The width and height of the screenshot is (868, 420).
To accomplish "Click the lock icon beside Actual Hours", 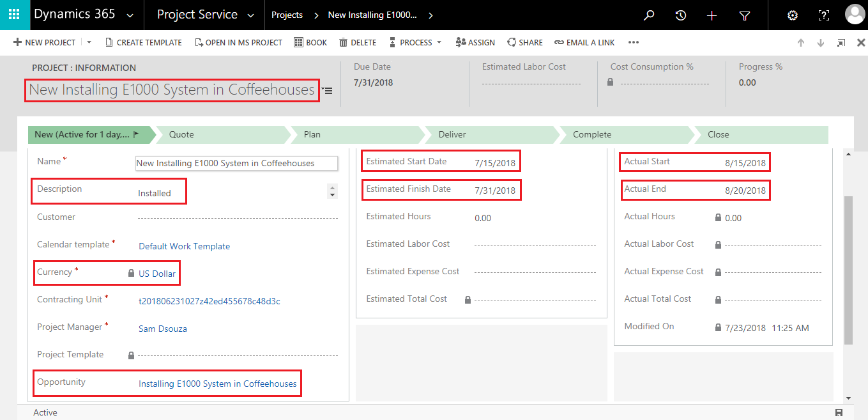I will [x=718, y=217].
